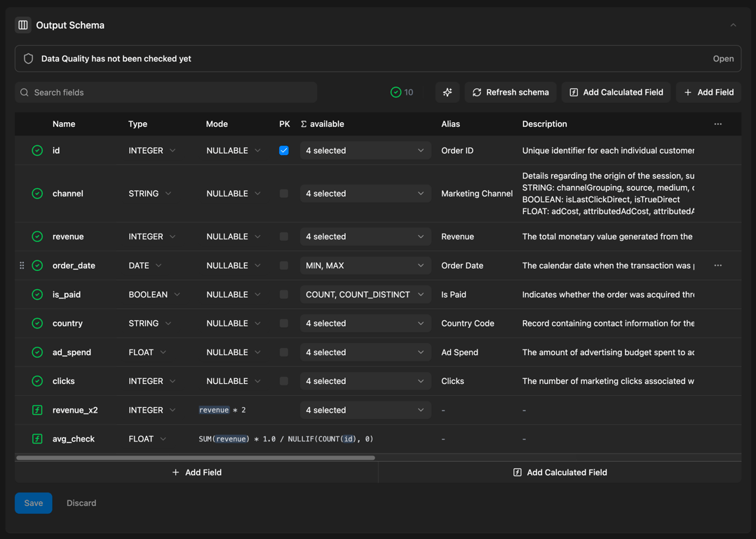Click the avg_check SUM formula expression
This screenshot has height=539, width=756.
pos(286,439)
